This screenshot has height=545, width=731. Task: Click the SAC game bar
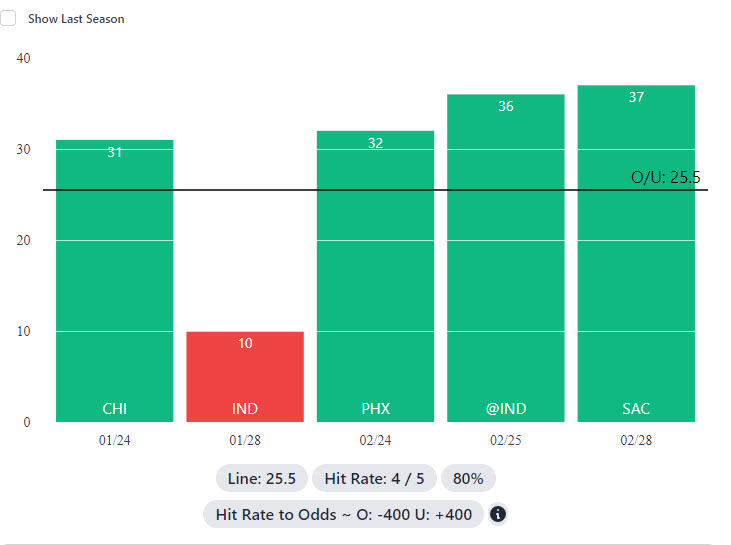[x=636, y=253]
